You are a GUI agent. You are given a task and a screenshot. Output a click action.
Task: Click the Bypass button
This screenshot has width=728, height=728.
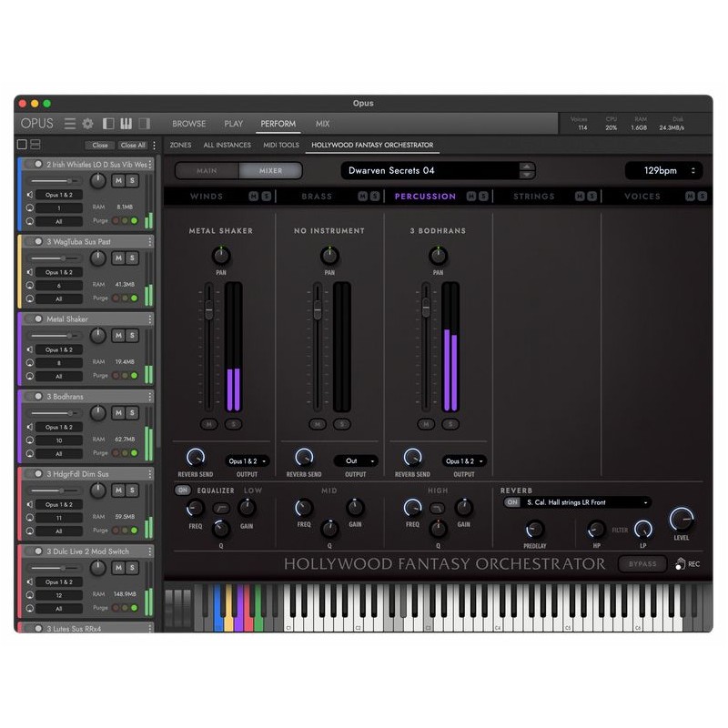pos(642,564)
